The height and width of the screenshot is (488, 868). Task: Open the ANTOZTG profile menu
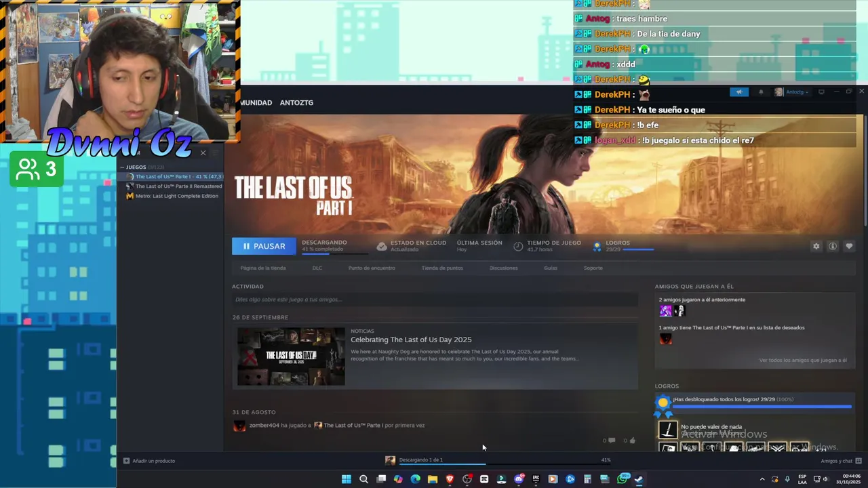[x=296, y=103]
